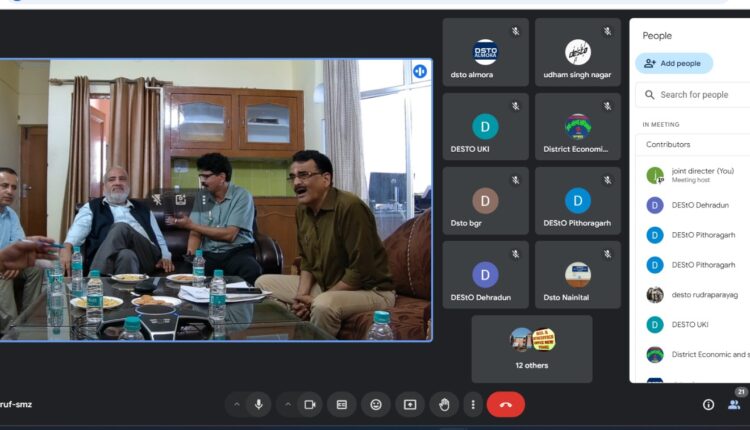
Task: Turn on captions
Action: (342, 404)
